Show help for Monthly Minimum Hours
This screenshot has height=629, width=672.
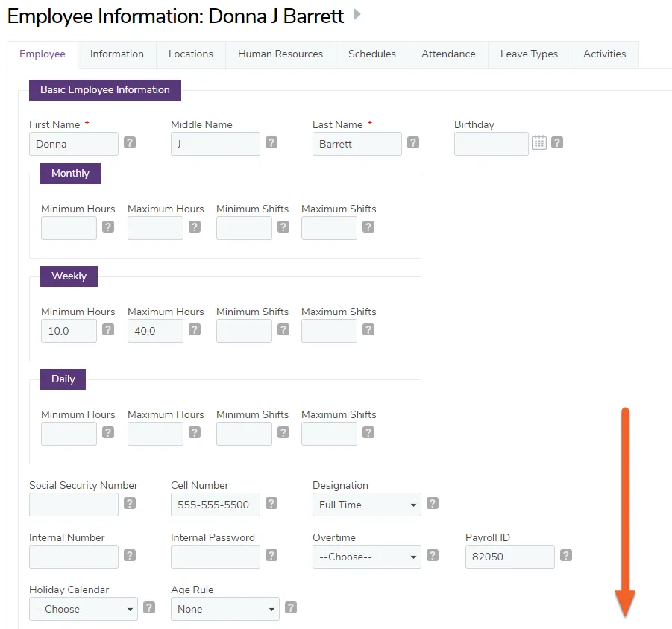(108, 227)
